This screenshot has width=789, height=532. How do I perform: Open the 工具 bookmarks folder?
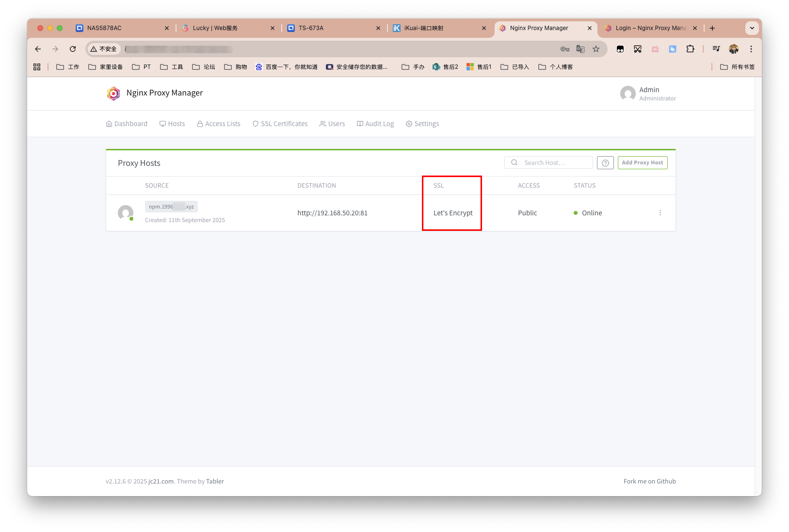[x=172, y=67]
